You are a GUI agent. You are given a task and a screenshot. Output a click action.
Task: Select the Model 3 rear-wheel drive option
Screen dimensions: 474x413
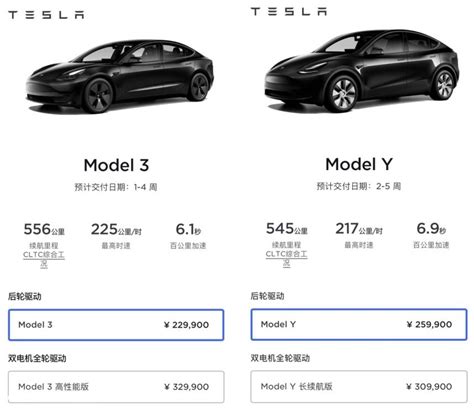(x=116, y=325)
